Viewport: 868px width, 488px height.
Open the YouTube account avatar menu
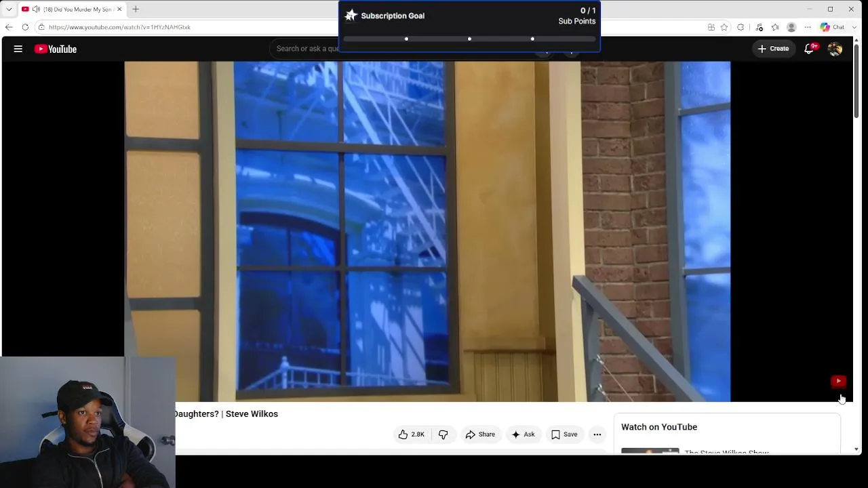835,49
